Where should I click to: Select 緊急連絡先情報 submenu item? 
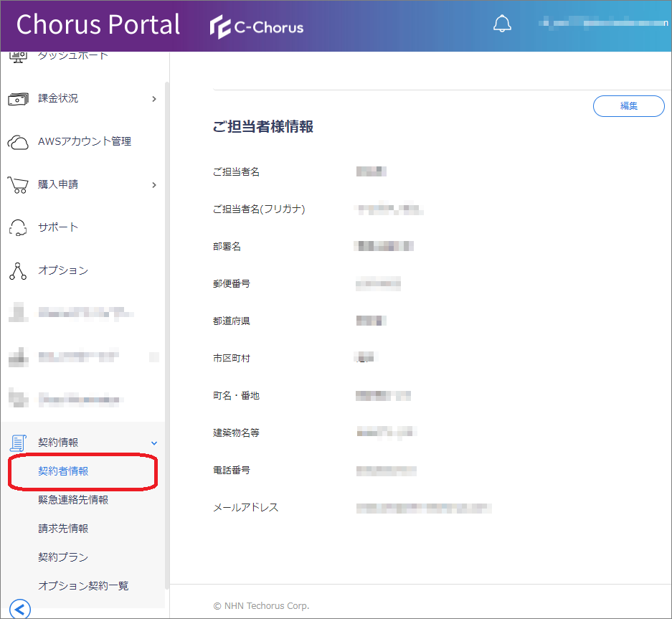tap(73, 500)
